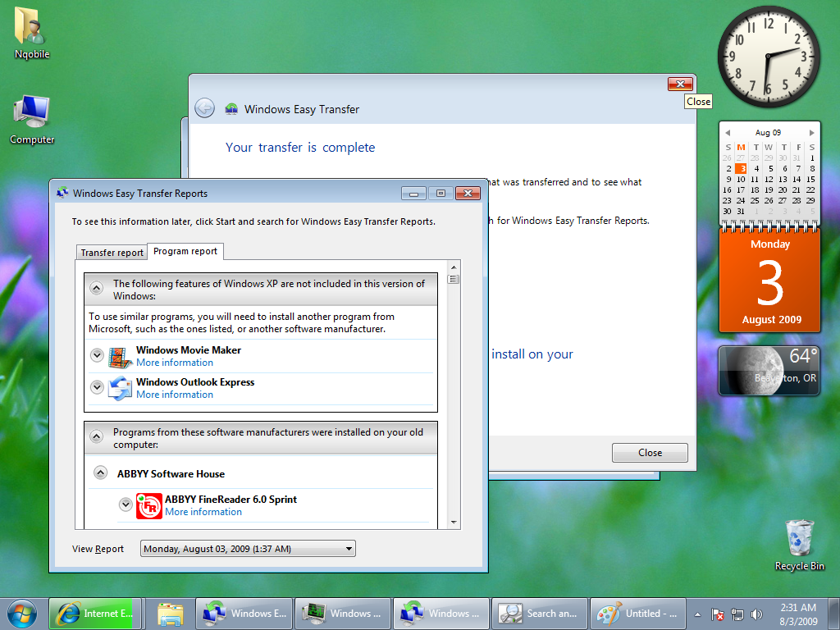The image size is (840, 630).
Task: Collapse the programs from software manufacturers section
Action: click(x=97, y=436)
